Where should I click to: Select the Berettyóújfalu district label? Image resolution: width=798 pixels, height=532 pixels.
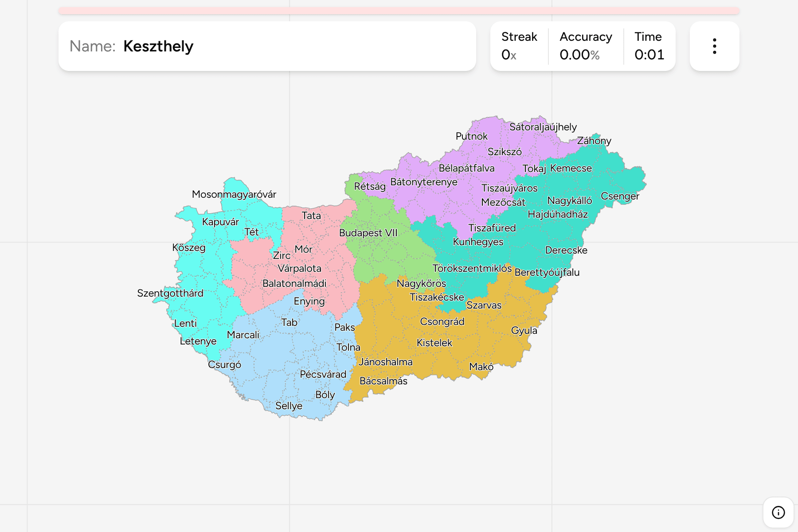point(547,272)
